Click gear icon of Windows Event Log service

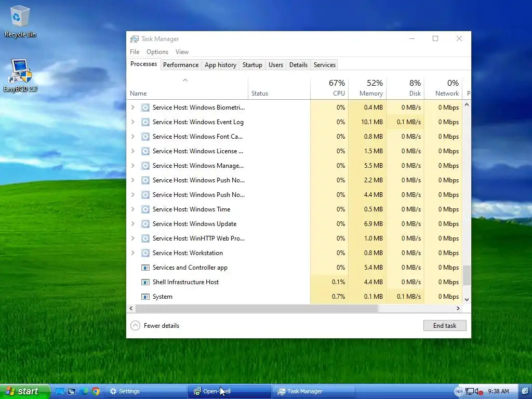(145, 122)
